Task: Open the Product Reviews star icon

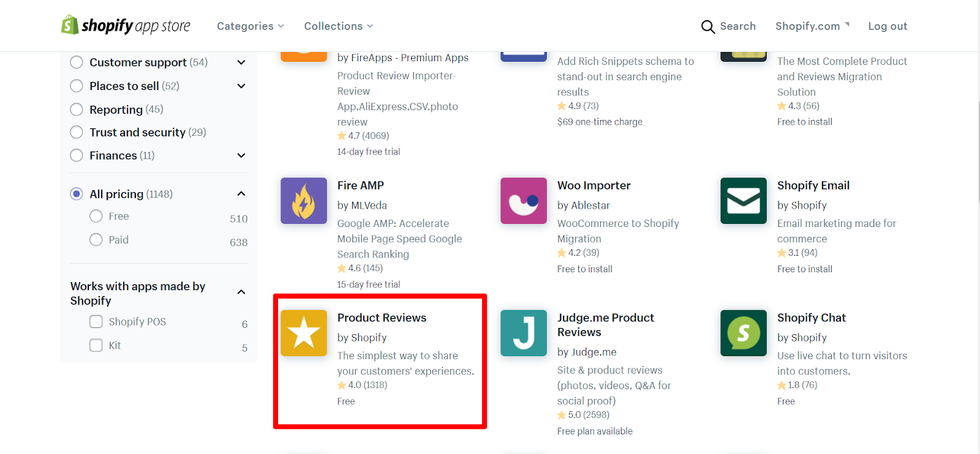Action: [x=304, y=333]
